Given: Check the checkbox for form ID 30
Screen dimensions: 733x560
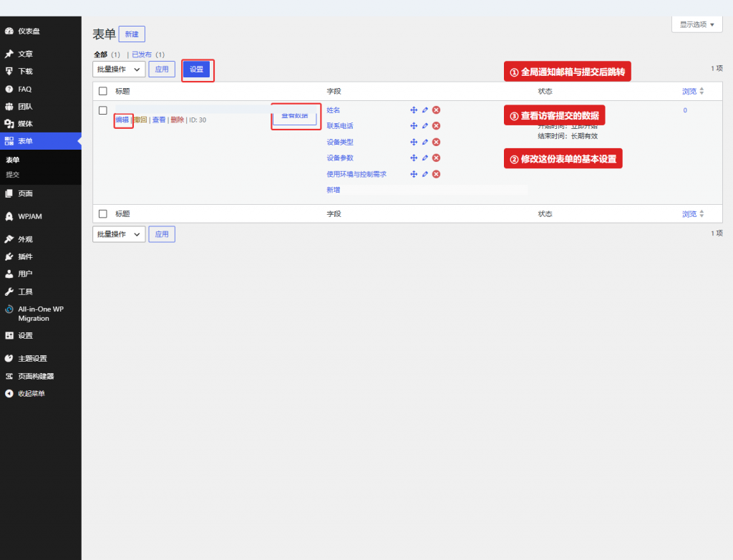Looking at the screenshot, I should 103,110.
